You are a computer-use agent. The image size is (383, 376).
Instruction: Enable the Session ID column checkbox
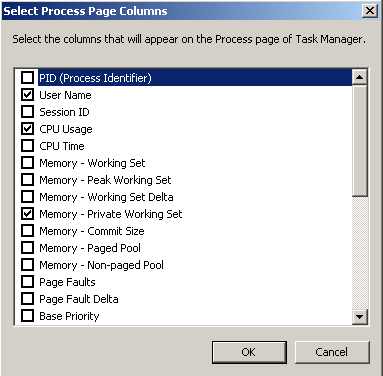27,112
